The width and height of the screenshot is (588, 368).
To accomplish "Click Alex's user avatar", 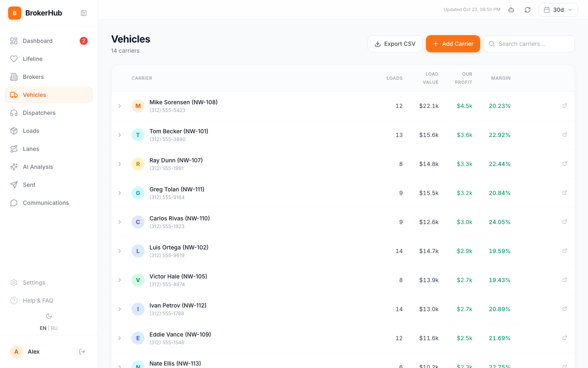I will coord(16,352).
